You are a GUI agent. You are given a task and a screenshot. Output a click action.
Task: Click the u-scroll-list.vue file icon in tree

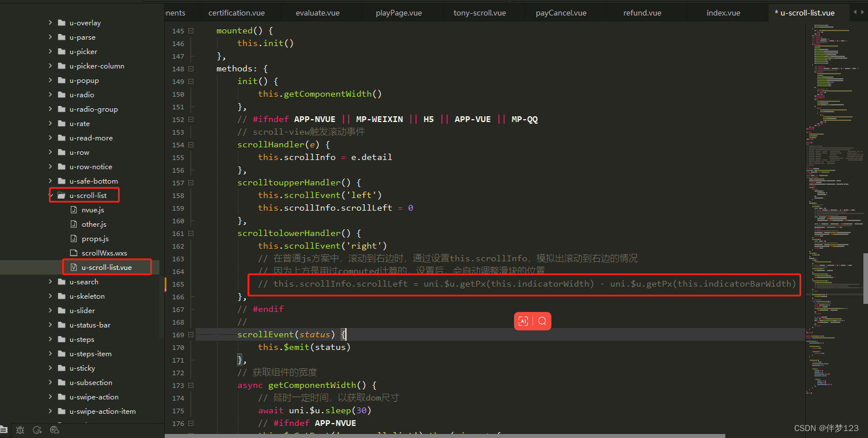pyautogui.click(x=74, y=267)
